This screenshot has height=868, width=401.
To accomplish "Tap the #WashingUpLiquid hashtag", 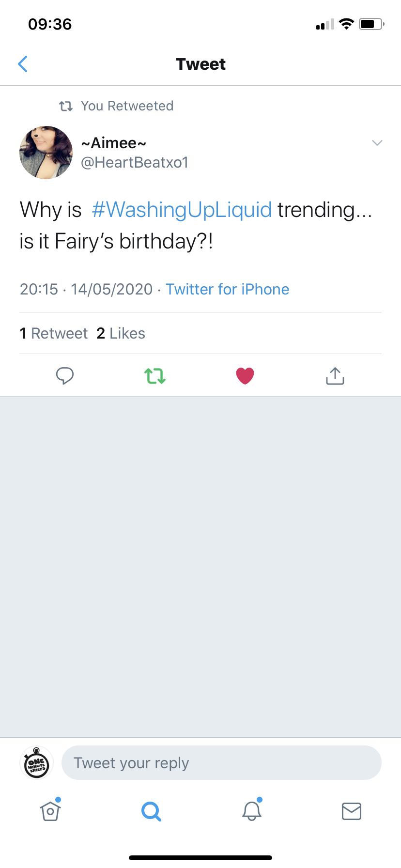I will pyautogui.click(x=182, y=210).
